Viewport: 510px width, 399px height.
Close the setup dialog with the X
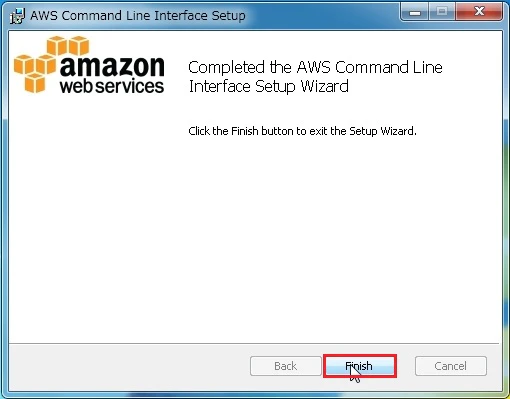[x=479, y=12]
